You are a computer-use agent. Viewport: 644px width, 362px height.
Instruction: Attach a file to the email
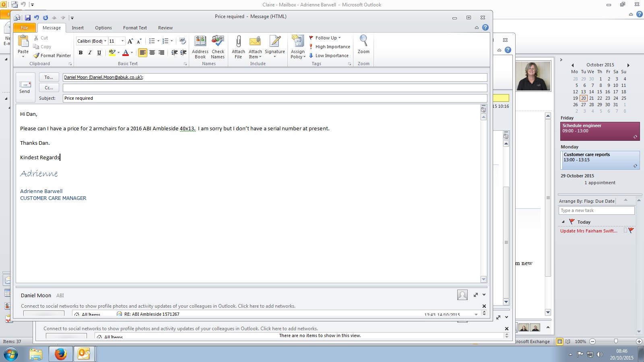(238, 47)
